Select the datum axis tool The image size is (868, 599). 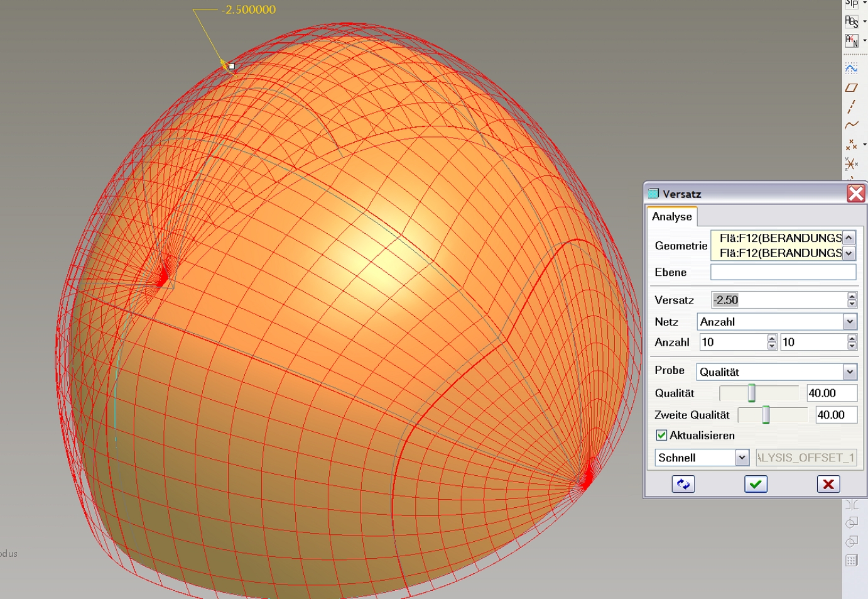851,106
